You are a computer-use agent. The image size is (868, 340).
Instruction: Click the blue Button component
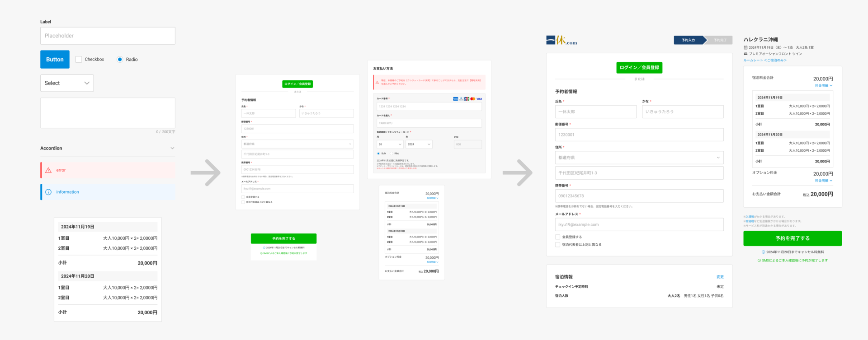55,59
